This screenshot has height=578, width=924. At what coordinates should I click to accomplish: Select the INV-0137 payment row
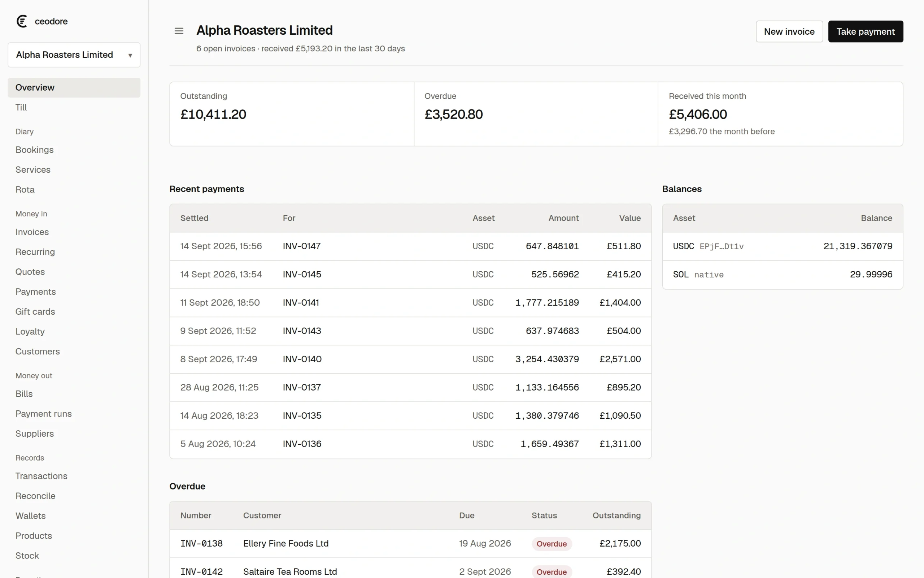coord(410,388)
